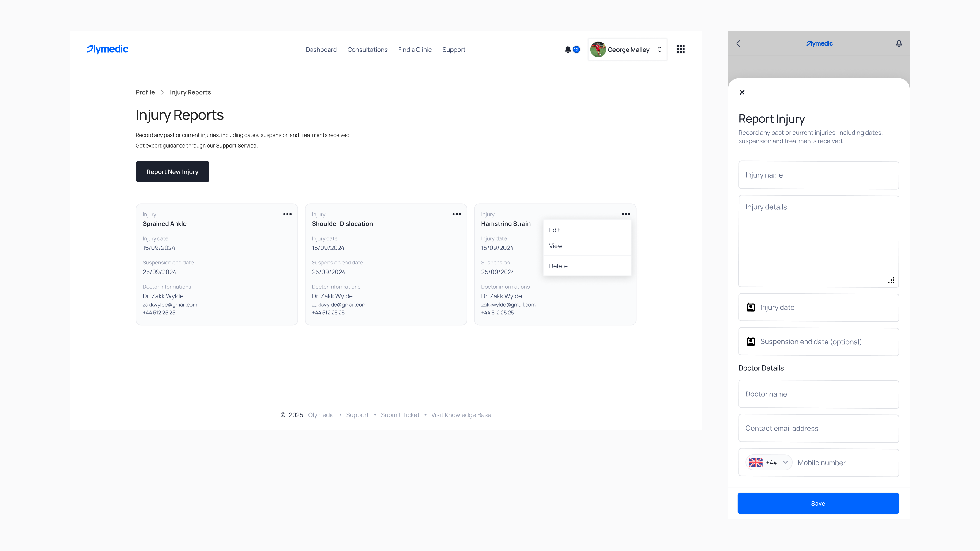
Task: Click the Shoulder Dislocation injury title
Action: point(342,223)
